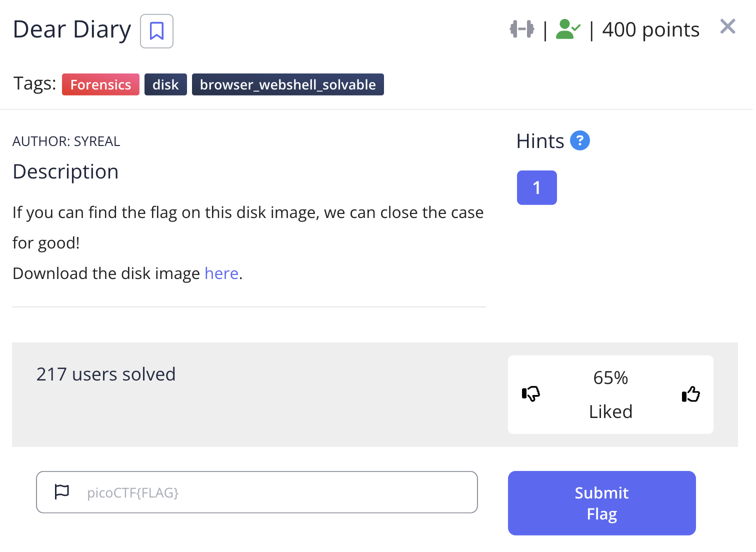Screen dimensions: 756x552
Task: Open the Hints help question icon
Action: pyautogui.click(x=580, y=140)
